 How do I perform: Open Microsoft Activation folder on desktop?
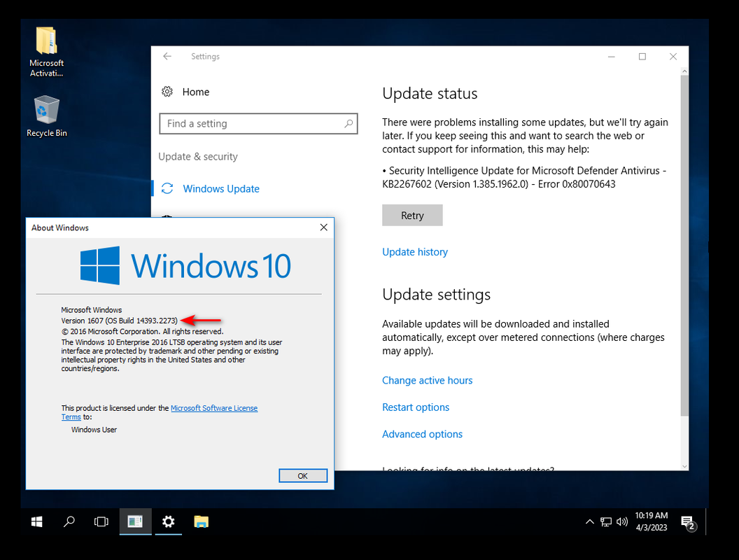click(46, 51)
